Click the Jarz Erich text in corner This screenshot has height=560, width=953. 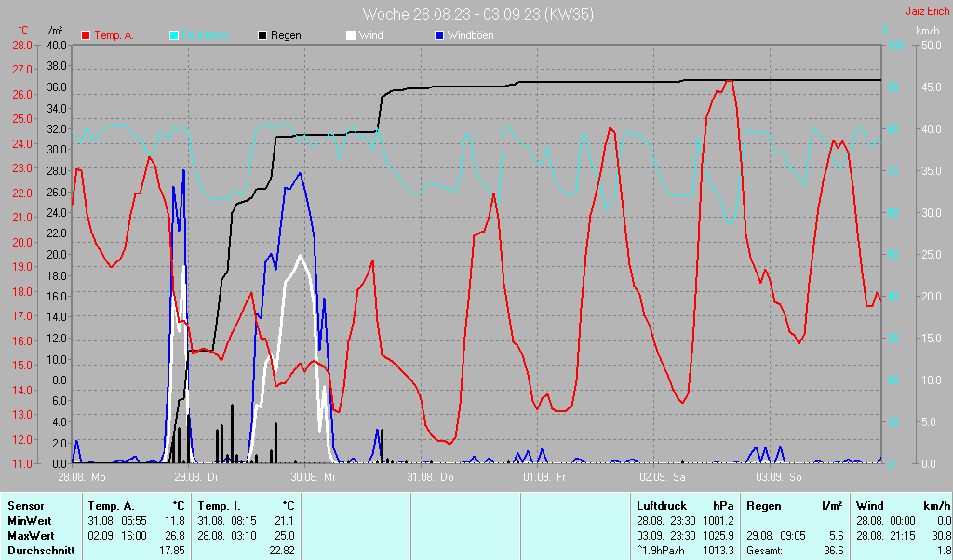[927, 12]
